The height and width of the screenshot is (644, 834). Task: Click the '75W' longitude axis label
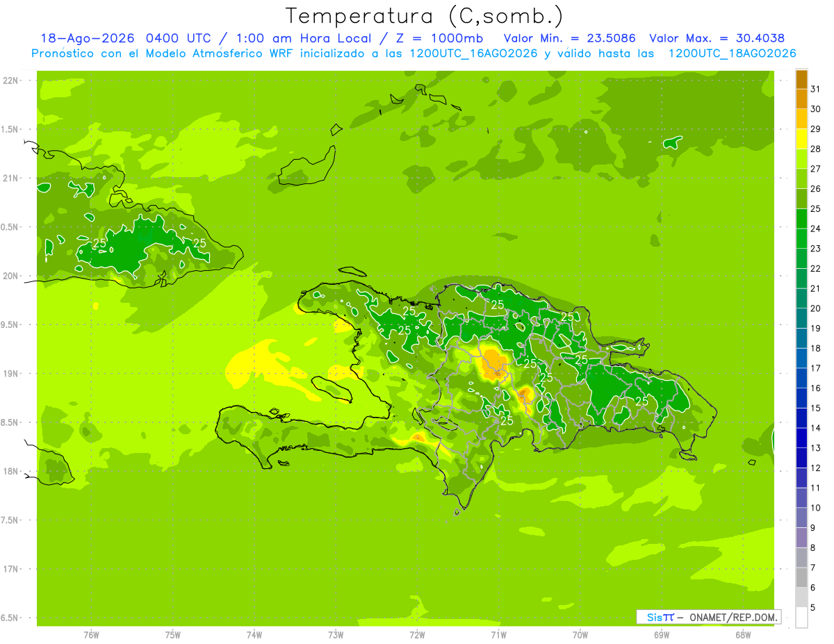coord(172,634)
